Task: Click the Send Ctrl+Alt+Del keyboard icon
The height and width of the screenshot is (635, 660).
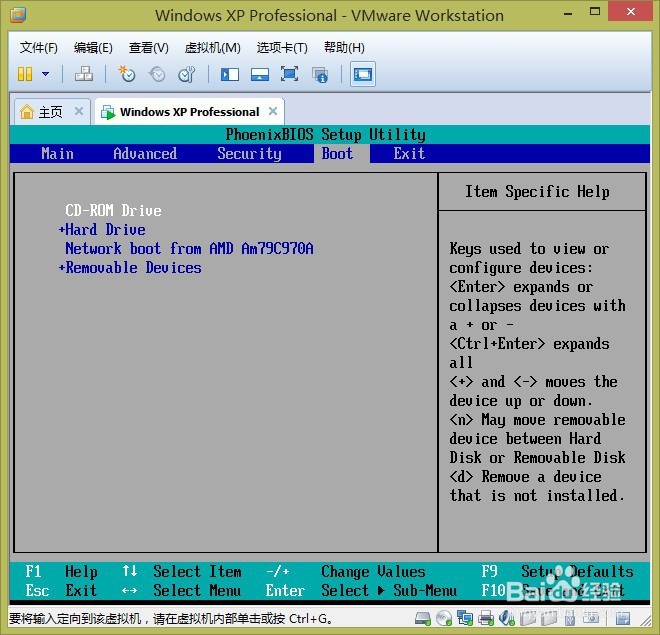Action: pyautogui.click(x=84, y=74)
